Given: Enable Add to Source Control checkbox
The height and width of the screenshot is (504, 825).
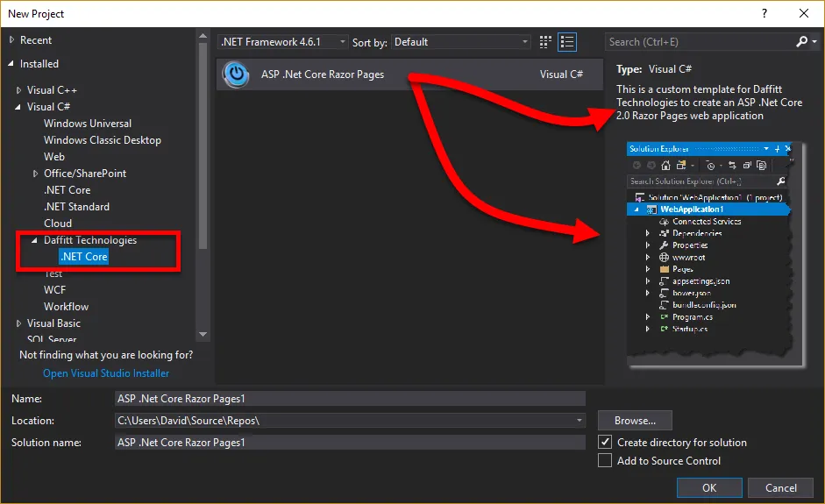Looking at the screenshot, I should (605, 460).
